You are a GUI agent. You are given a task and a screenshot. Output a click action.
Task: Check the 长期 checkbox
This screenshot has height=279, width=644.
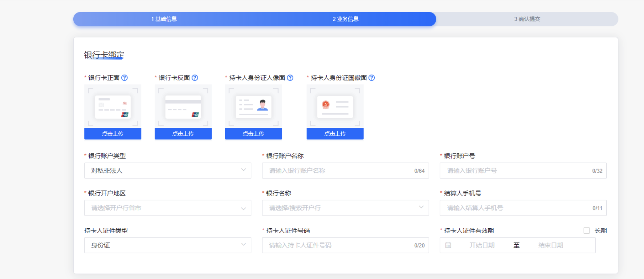point(587,231)
